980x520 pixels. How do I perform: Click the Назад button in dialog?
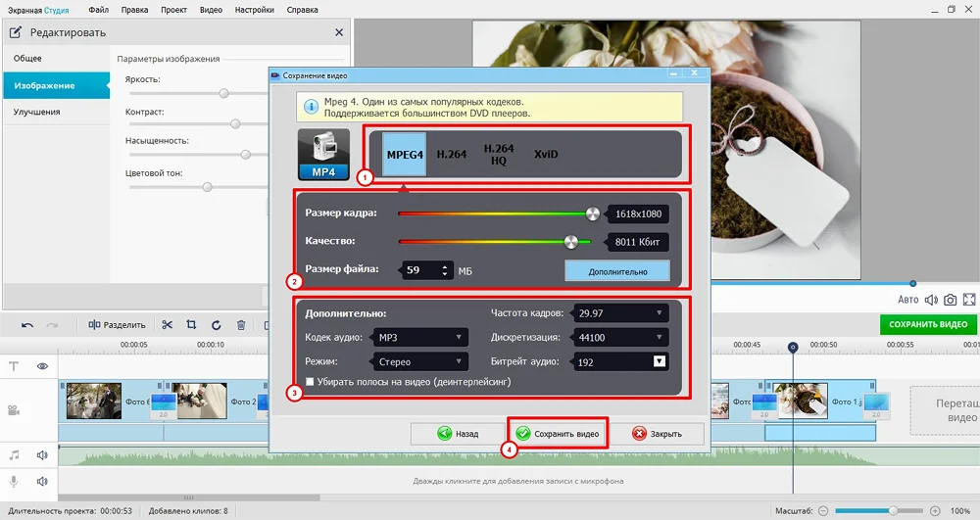pyautogui.click(x=458, y=434)
